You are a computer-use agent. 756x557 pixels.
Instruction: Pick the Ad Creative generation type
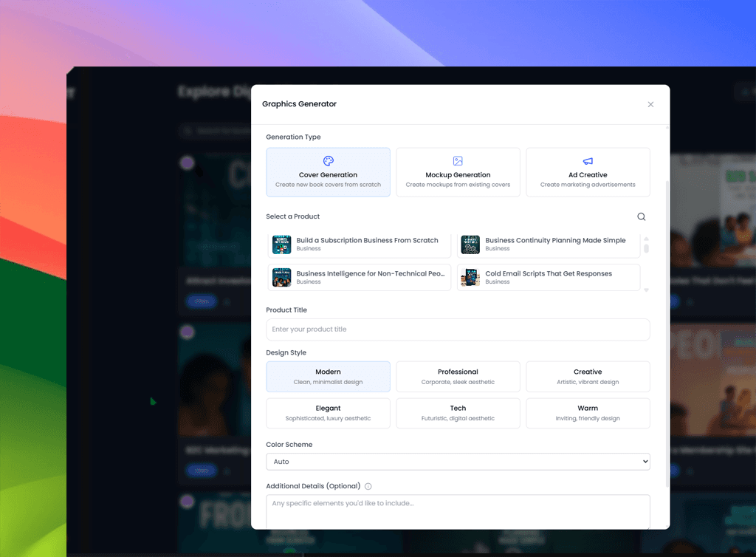pyautogui.click(x=588, y=172)
